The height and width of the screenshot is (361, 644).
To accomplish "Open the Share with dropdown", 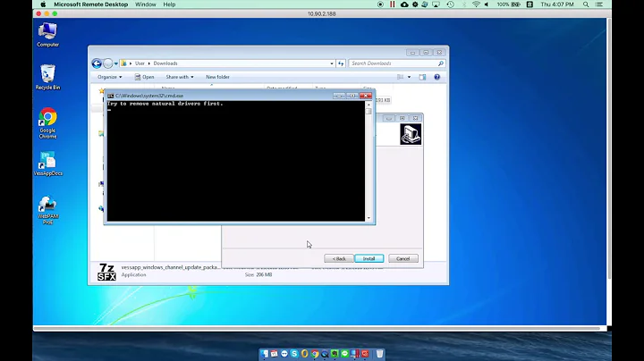I will pos(180,77).
